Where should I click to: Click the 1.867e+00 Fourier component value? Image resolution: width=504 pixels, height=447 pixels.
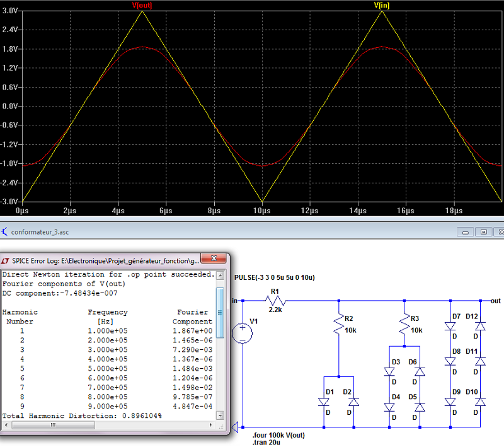193,331
